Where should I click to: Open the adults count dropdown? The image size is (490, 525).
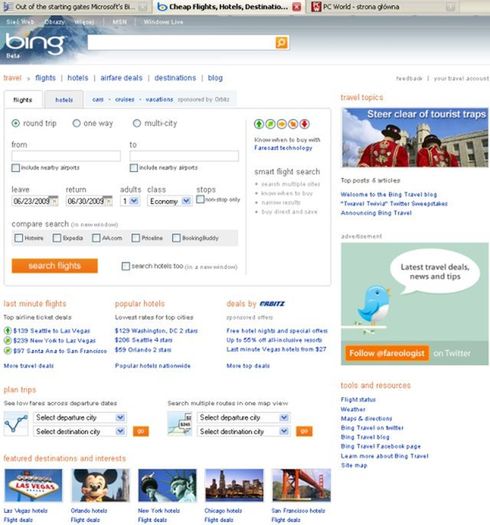[130, 201]
